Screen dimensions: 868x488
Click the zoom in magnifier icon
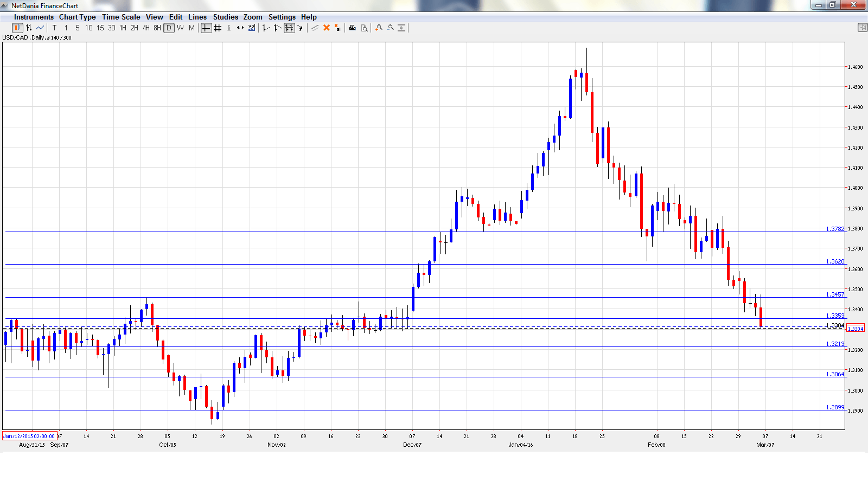click(x=379, y=28)
